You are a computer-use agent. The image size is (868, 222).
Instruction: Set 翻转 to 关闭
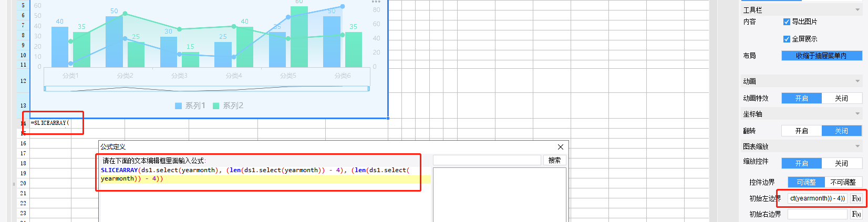click(842, 131)
